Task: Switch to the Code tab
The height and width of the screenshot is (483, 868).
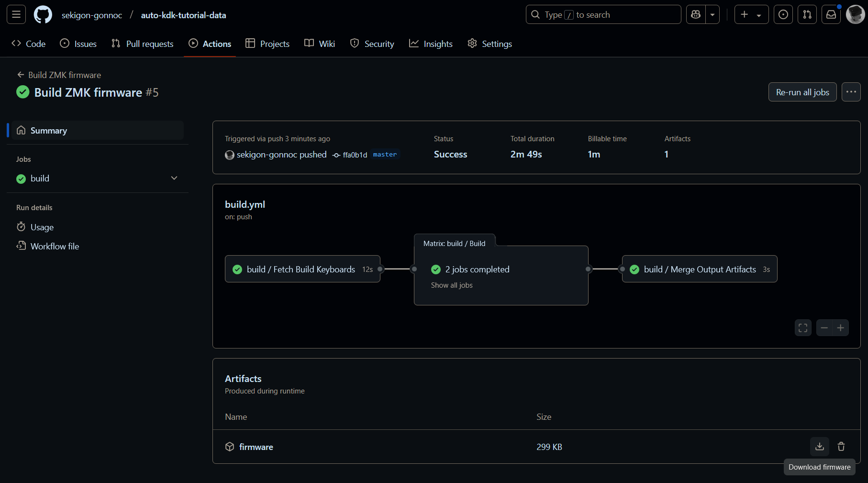Action: (29, 44)
